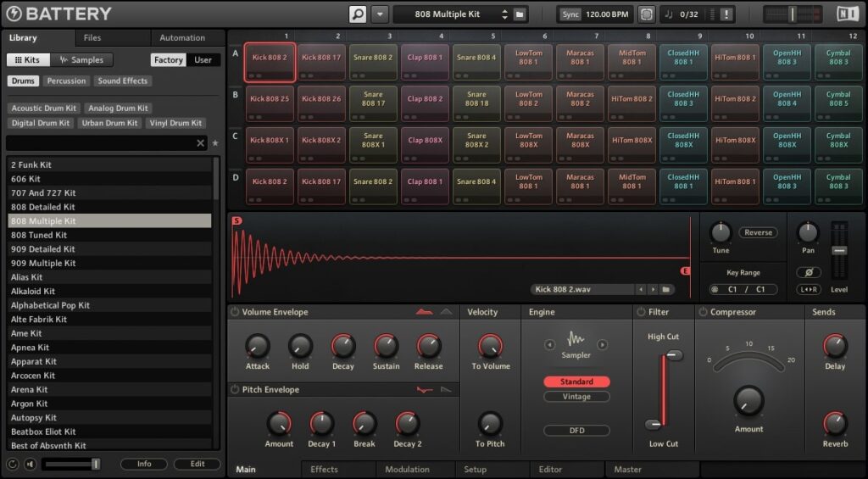868x479 pixels.
Task: Adjust the master volume slider in header
Action: click(x=793, y=14)
